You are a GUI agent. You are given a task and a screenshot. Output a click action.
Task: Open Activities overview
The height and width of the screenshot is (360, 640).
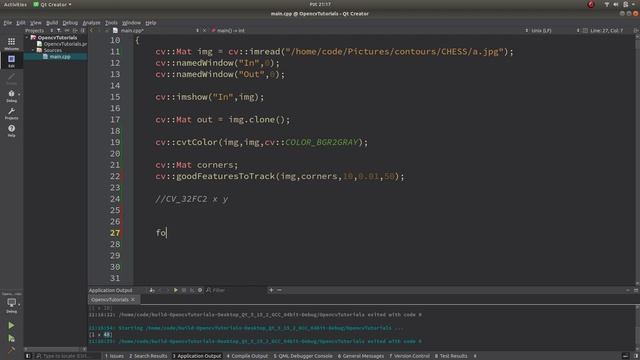click(x=15, y=4)
